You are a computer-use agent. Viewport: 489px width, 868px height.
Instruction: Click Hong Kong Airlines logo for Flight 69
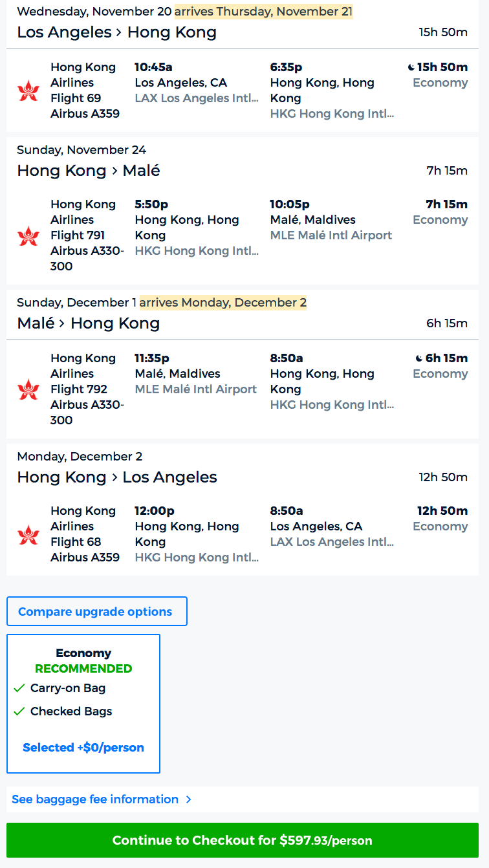(28, 91)
